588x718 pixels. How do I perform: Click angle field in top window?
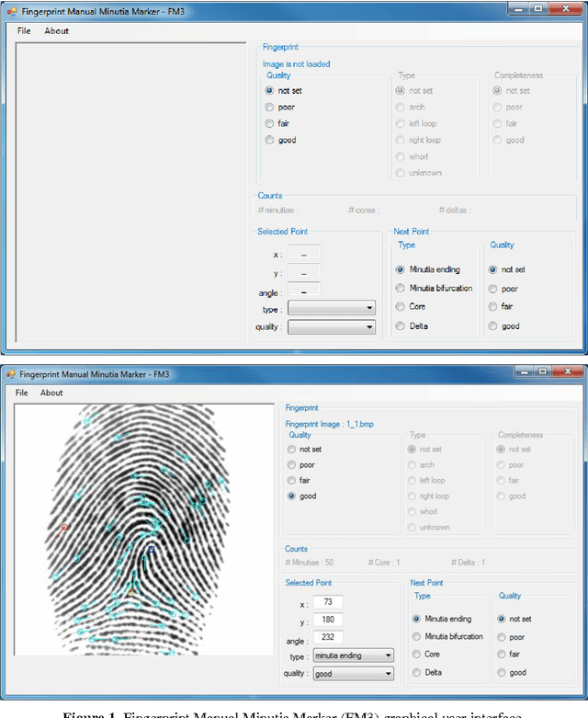304,290
